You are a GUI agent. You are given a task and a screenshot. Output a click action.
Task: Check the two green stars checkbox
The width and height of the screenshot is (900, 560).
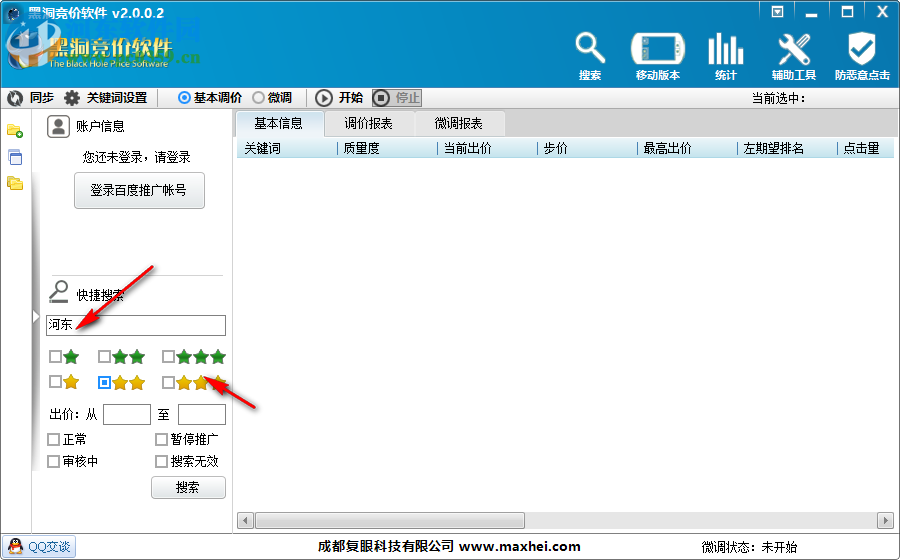104,357
